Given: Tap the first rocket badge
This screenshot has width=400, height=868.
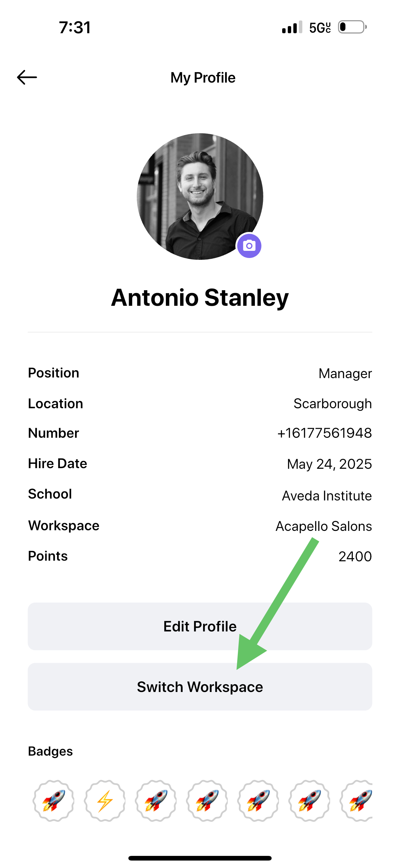Looking at the screenshot, I should (54, 801).
